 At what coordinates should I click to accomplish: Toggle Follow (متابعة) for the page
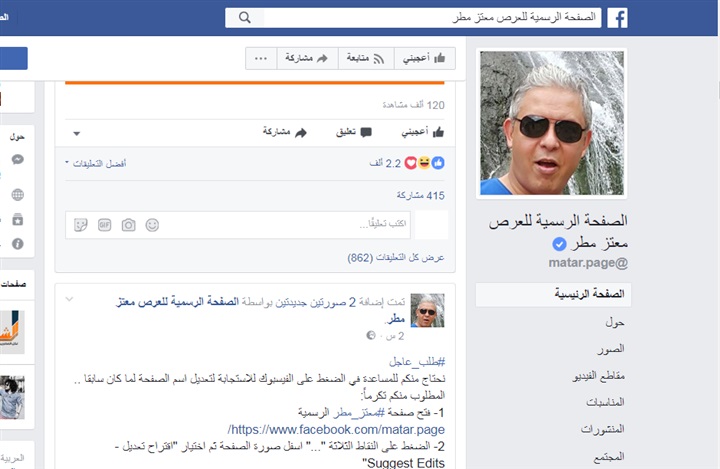coord(366,58)
